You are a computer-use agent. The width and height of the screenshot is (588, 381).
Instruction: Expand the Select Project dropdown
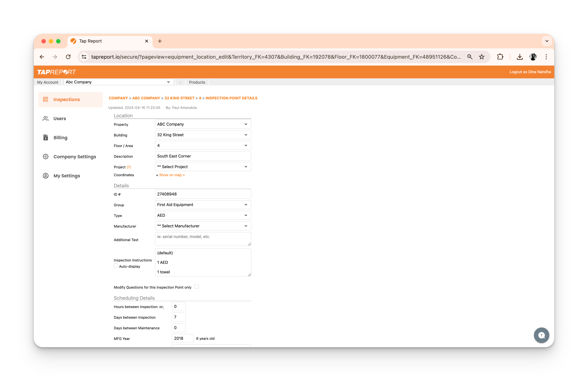click(203, 167)
